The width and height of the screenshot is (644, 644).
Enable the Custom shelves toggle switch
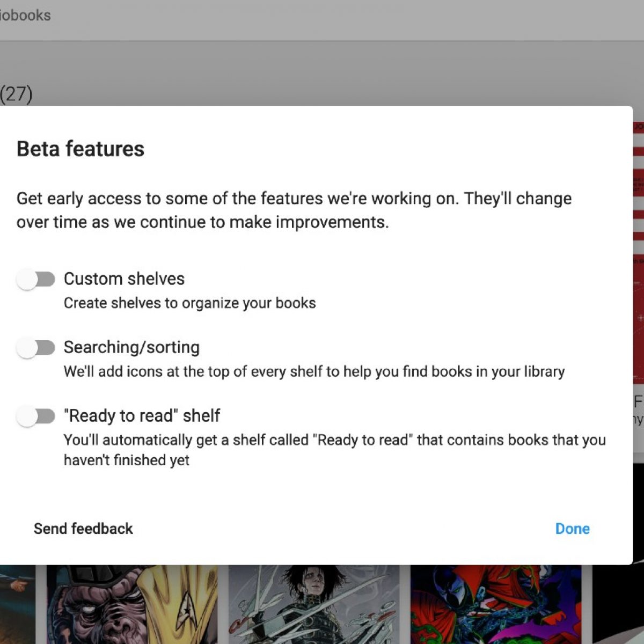(35, 280)
